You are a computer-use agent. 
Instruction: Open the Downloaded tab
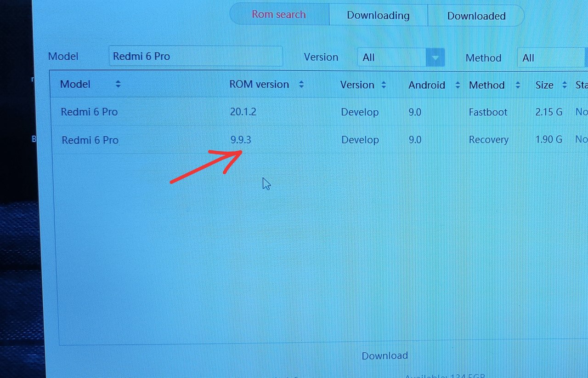pyautogui.click(x=476, y=16)
